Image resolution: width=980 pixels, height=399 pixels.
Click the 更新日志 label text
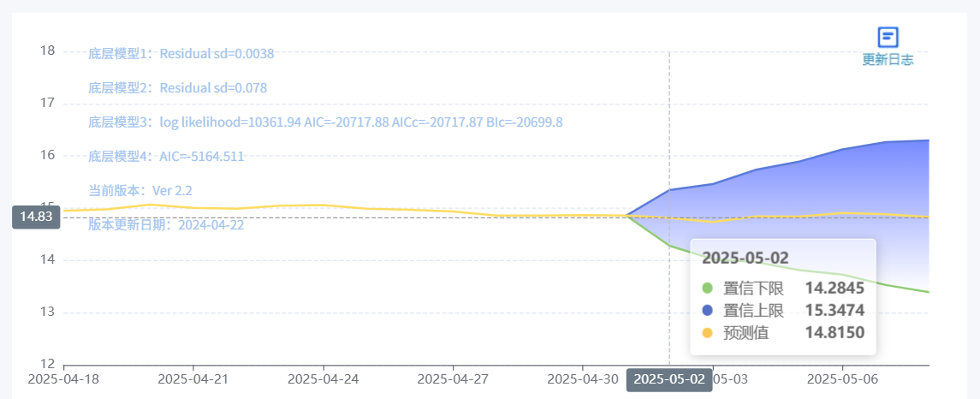tap(888, 60)
